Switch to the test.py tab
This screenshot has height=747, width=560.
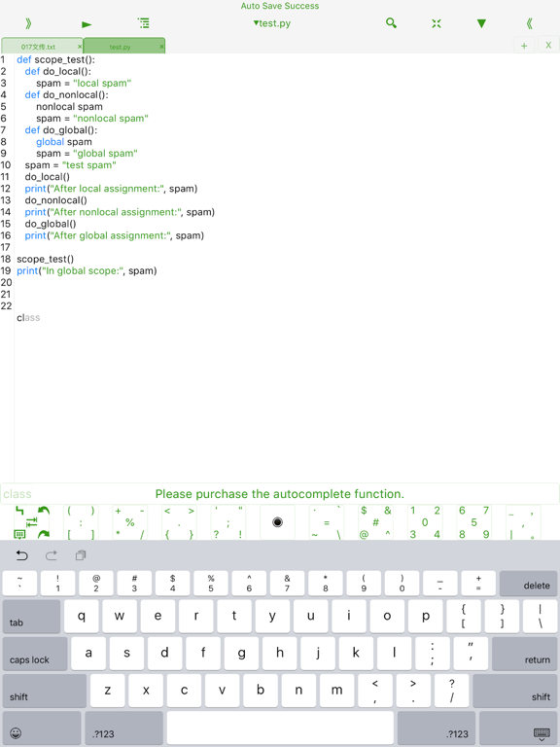(120, 47)
